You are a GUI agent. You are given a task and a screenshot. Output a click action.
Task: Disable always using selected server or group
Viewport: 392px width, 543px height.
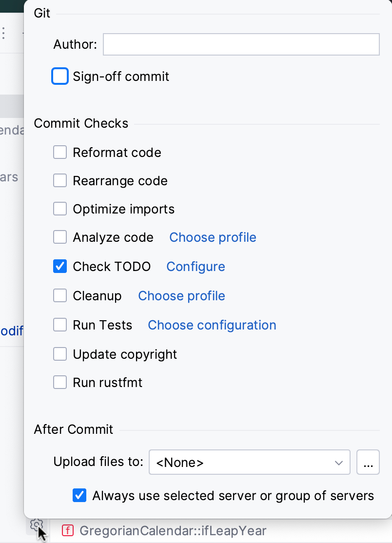click(x=79, y=495)
